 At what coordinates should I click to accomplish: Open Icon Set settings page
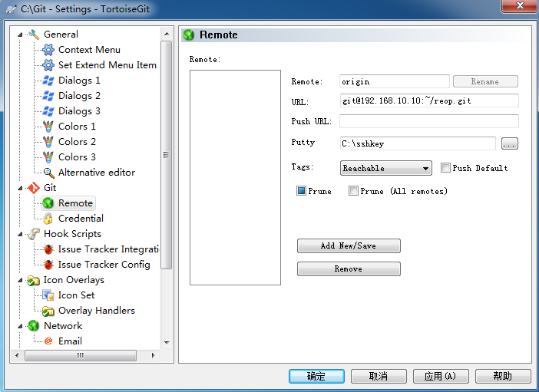[x=76, y=295]
